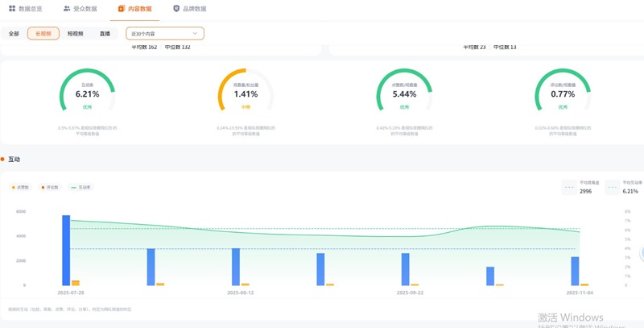Toggle the 点赞数 legend series
Screen dimensions: 644x328
click(20, 187)
